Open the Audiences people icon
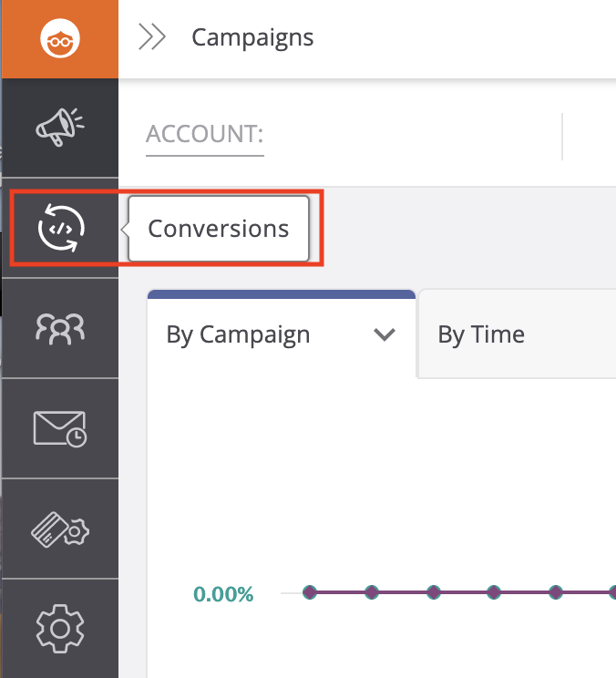This screenshot has height=678, width=616. coord(60,327)
